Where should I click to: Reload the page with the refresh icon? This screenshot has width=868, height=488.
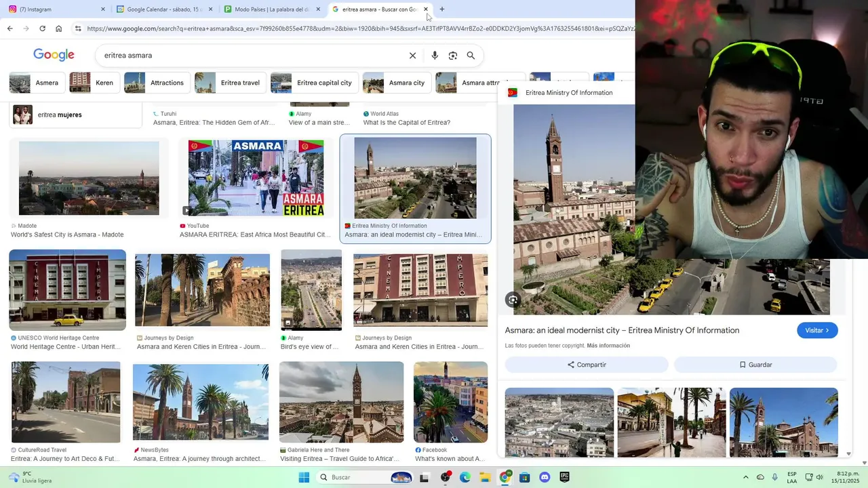42,28
